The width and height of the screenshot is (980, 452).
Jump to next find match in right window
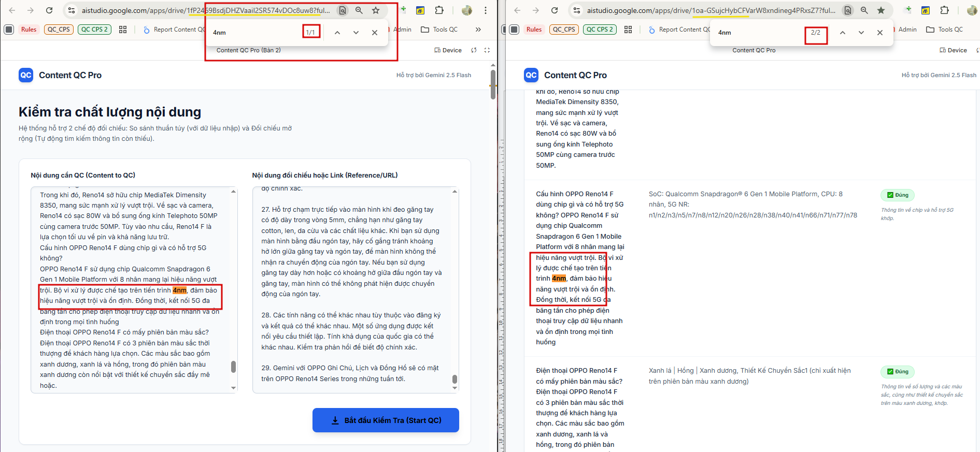(861, 32)
